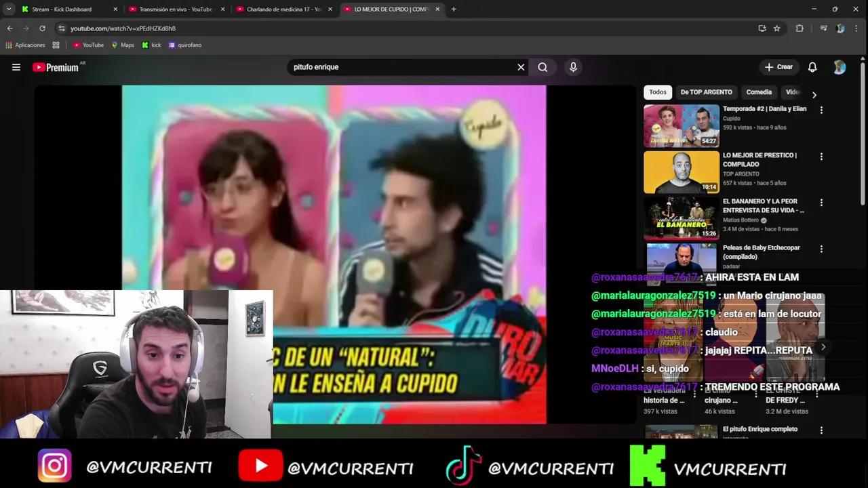Open a new browser tab
The height and width of the screenshot is (488, 868).
coord(454,9)
